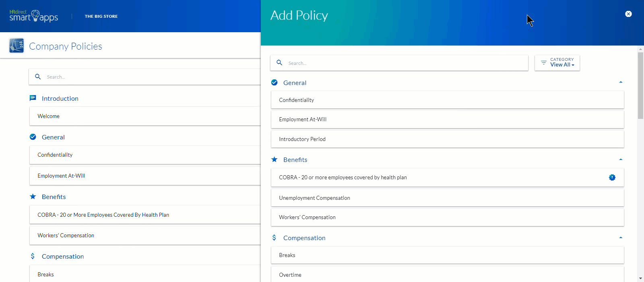Click Compensation heading in Company Policies
The height and width of the screenshot is (282, 644).
click(x=63, y=256)
